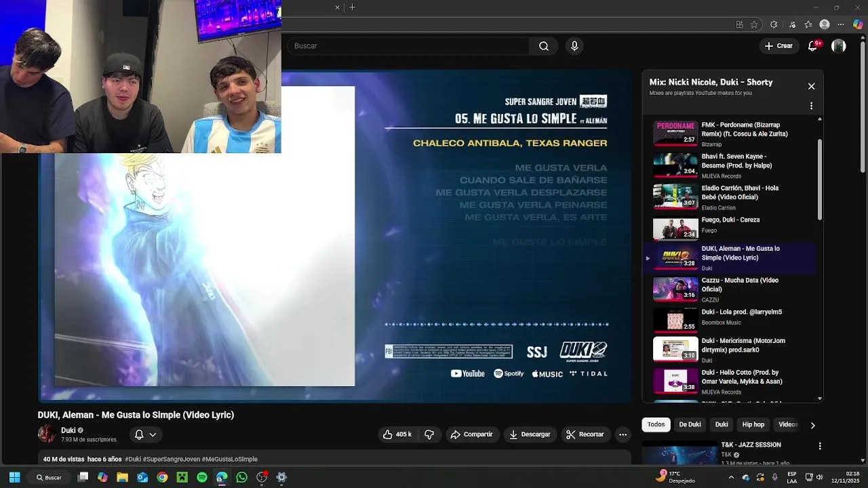The height and width of the screenshot is (488, 868).
Task: Click the microphone icon in system tray
Action: [x=774, y=477]
